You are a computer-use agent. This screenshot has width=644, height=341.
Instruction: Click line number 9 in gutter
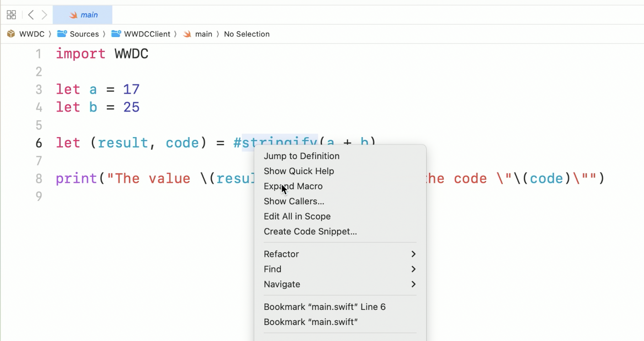[39, 197]
